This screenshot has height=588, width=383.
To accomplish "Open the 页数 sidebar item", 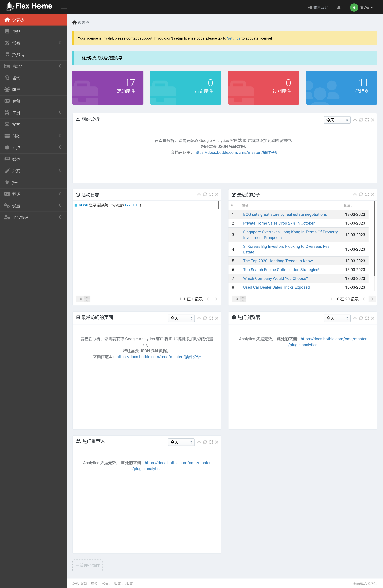I will (x=33, y=31).
